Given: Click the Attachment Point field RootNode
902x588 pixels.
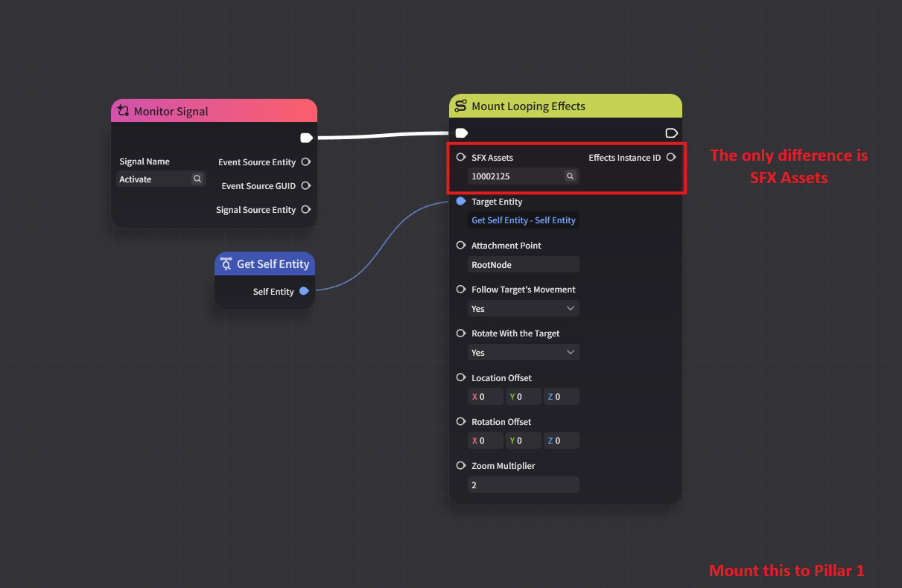Looking at the screenshot, I should [524, 264].
